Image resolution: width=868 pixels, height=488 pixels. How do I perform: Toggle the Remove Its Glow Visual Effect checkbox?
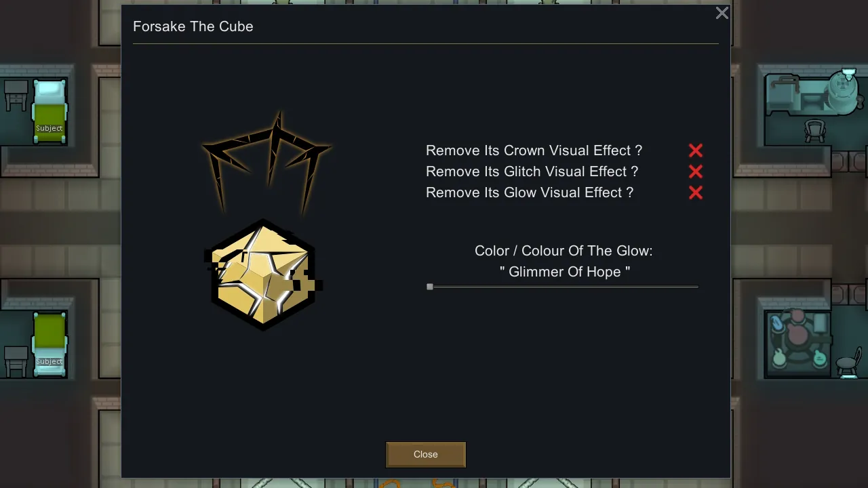[x=695, y=192]
